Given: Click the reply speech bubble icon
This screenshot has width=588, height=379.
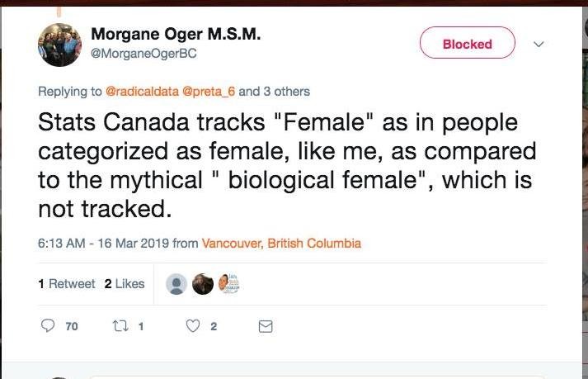Looking at the screenshot, I should [49, 326].
